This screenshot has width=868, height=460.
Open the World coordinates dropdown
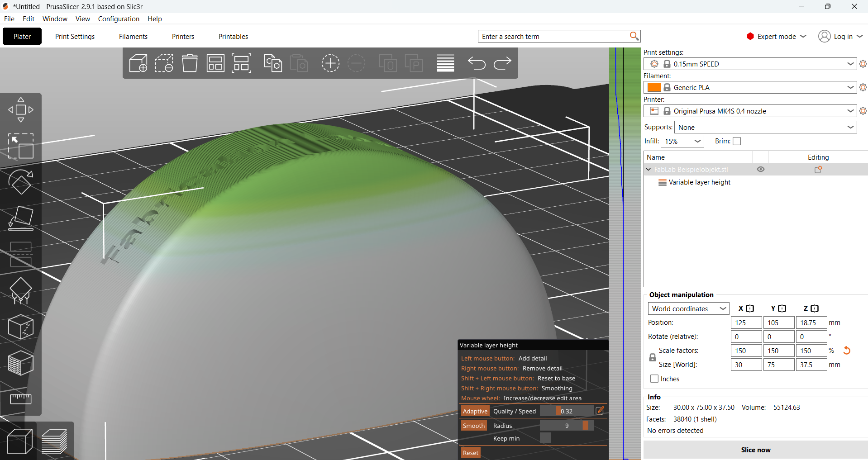(x=688, y=309)
